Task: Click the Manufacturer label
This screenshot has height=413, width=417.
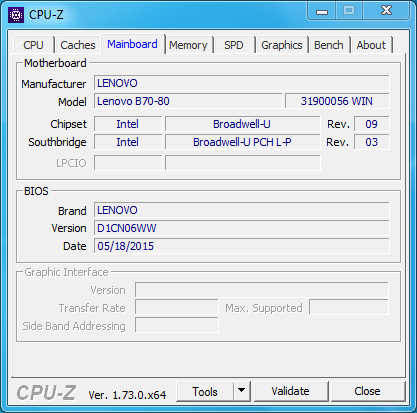Action: [x=54, y=84]
